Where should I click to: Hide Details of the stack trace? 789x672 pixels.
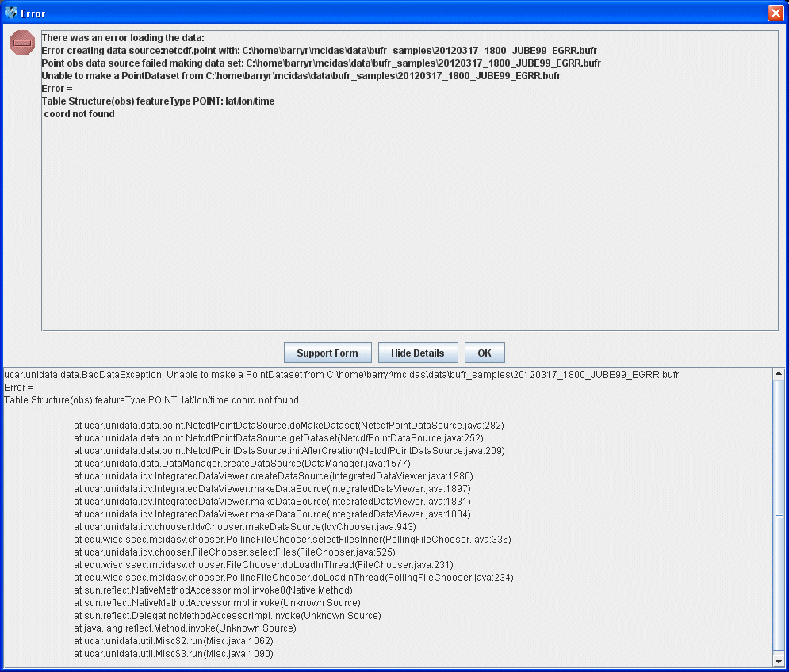417,353
